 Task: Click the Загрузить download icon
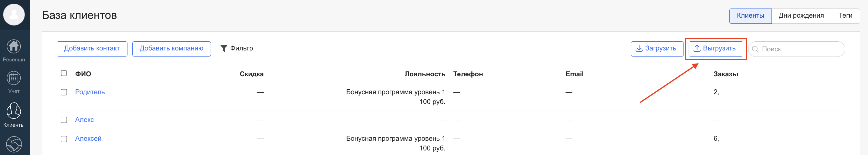pos(639,49)
